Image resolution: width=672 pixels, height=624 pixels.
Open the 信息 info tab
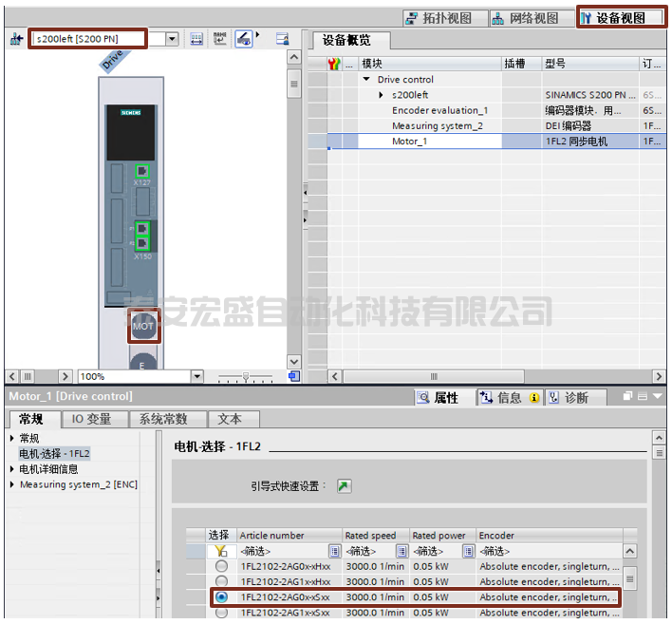click(510, 398)
